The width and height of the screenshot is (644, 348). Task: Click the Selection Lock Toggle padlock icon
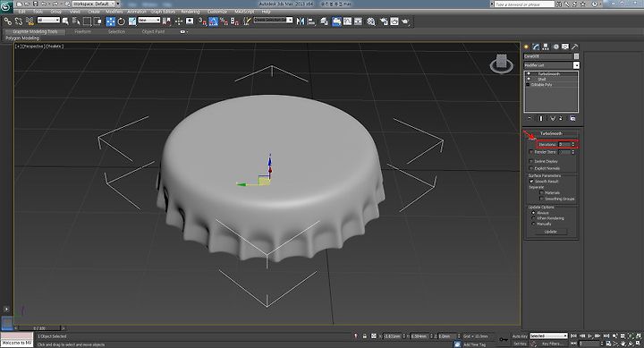364,335
